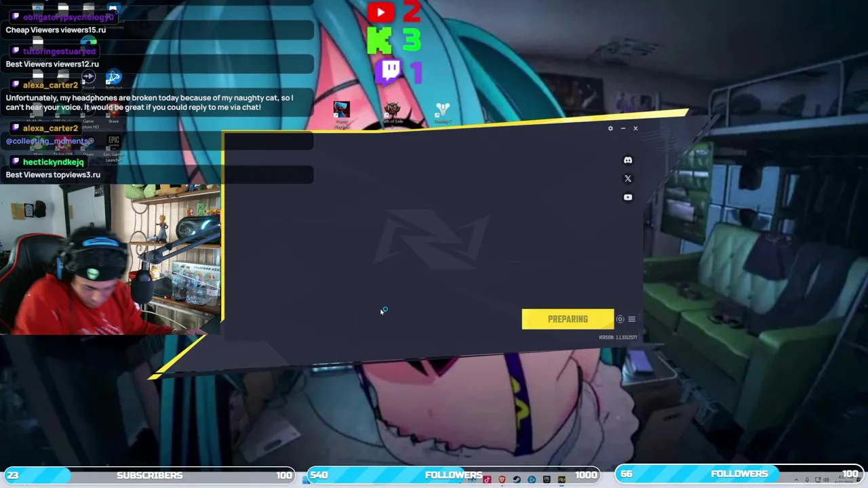Open the YouTube link in launcher
The height and width of the screenshot is (488, 868).
(x=628, y=197)
